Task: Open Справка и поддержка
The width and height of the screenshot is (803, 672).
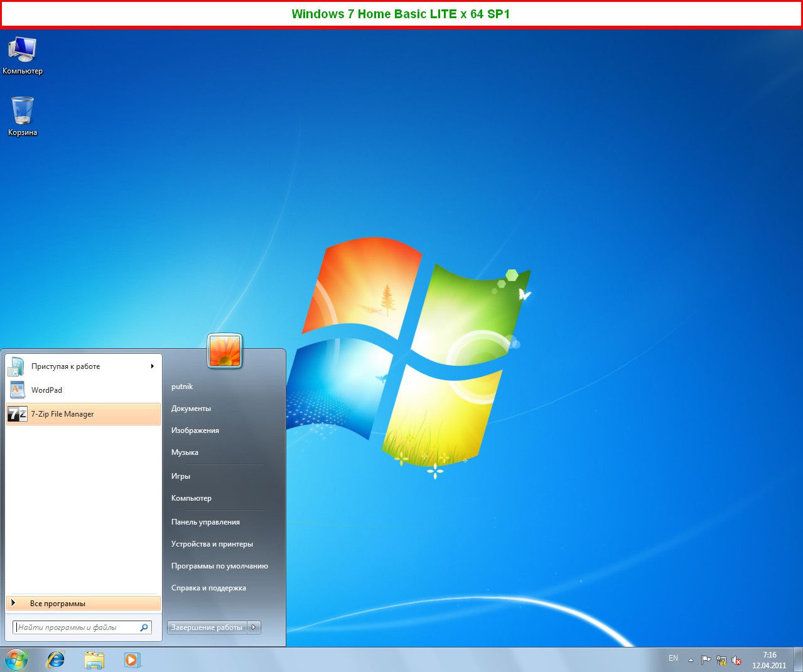Action: [208, 588]
